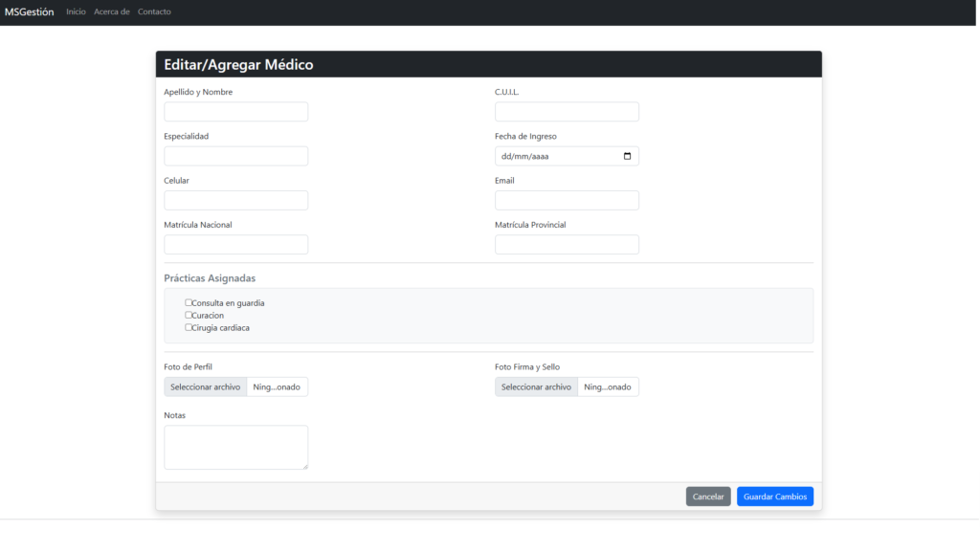Screen dimensions: 980x552
Task: Click inside the Notas text area
Action: (235, 447)
